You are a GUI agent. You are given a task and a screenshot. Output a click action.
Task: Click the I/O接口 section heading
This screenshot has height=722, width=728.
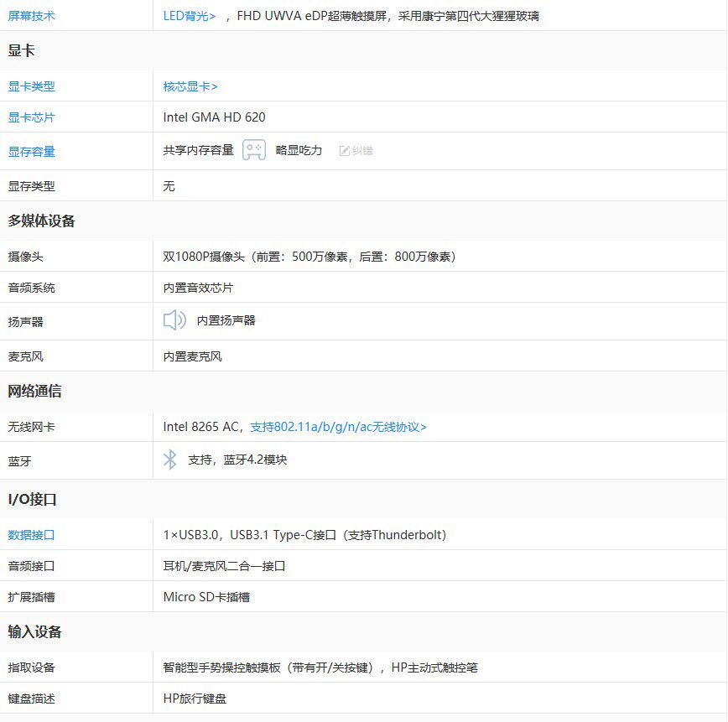click(33, 499)
